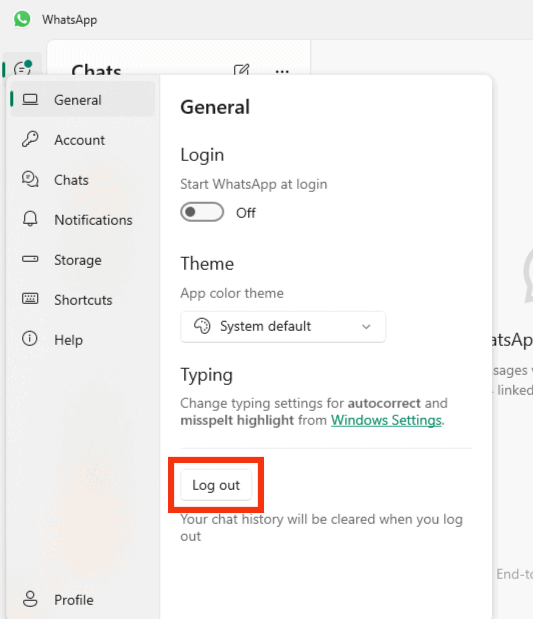The width and height of the screenshot is (533, 619).
Task: Open the Chats navigation icon with green dot
Action: [x=23, y=68]
